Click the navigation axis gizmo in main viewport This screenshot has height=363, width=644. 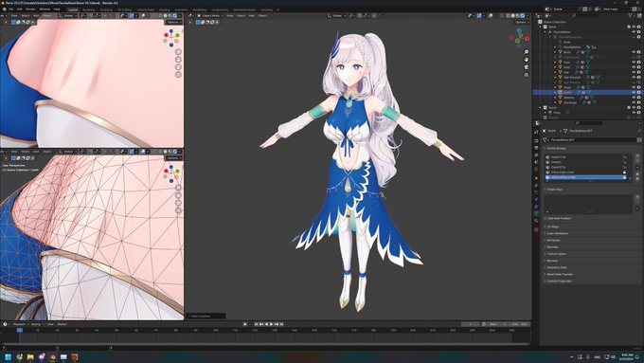pos(519,37)
